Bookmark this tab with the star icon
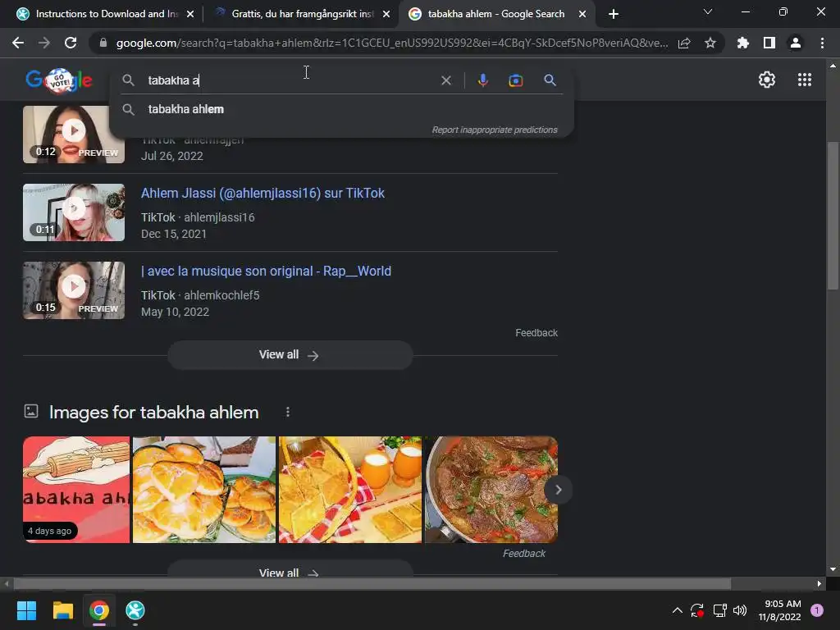The width and height of the screenshot is (840, 630). click(x=710, y=43)
